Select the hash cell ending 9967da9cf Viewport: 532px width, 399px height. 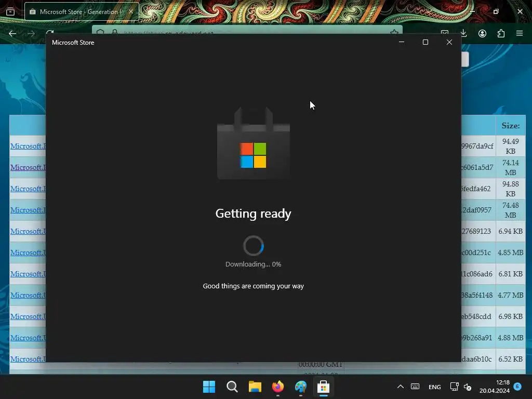click(x=478, y=146)
